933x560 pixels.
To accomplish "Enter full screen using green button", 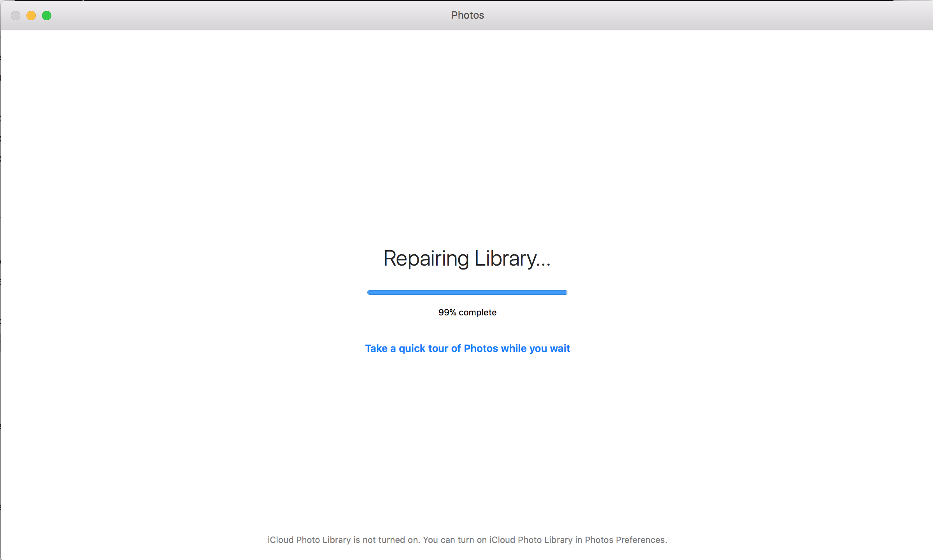I will coord(47,16).
